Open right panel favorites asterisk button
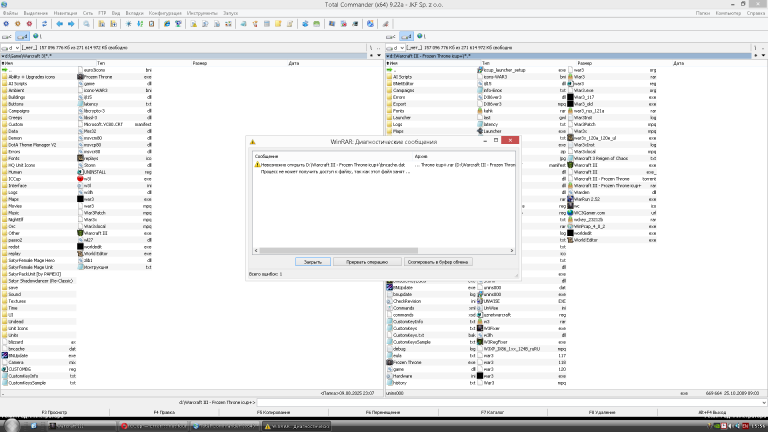This screenshot has width=768, height=432. pyautogui.click(x=756, y=56)
